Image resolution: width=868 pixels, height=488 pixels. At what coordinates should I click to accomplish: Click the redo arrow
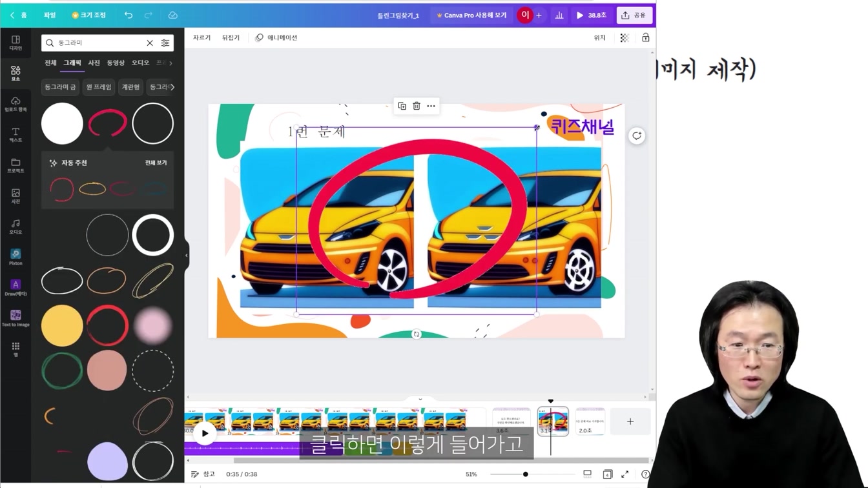(x=149, y=15)
